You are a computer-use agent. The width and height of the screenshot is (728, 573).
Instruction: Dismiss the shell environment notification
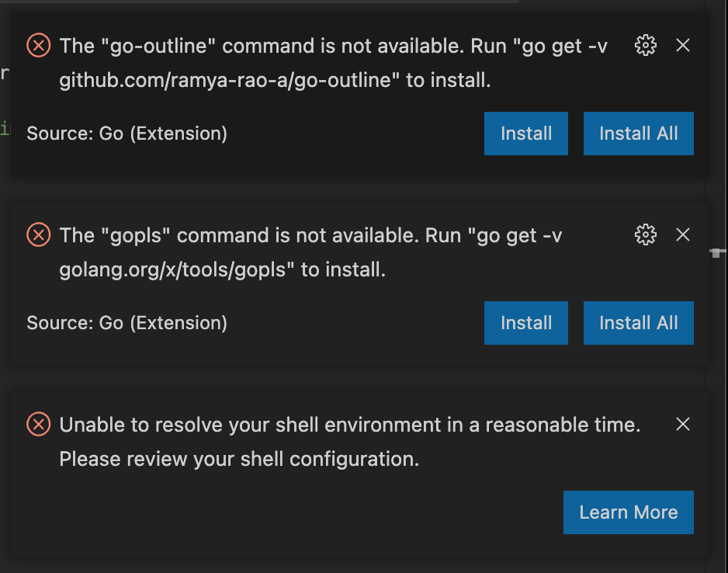pyautogui.click(x=682, y=424)
